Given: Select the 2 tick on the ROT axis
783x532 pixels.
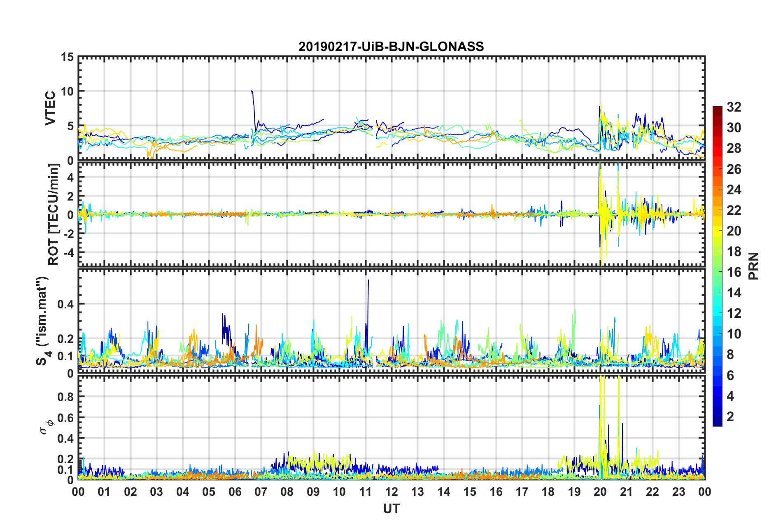Looking at the screenshot, I should pos(70,196).
